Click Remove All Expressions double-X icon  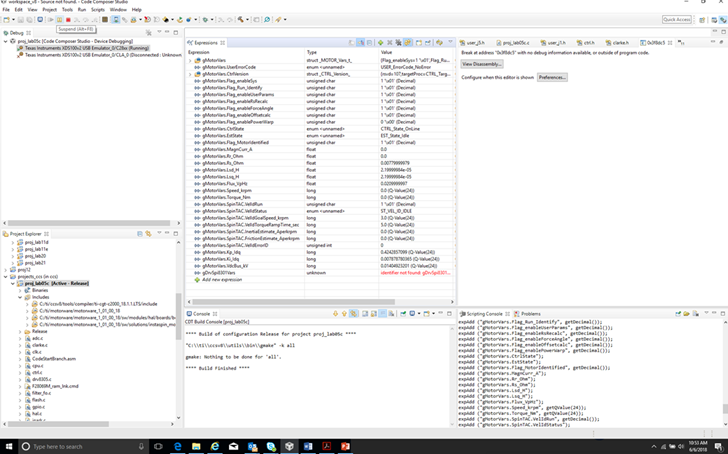(398, 42)
